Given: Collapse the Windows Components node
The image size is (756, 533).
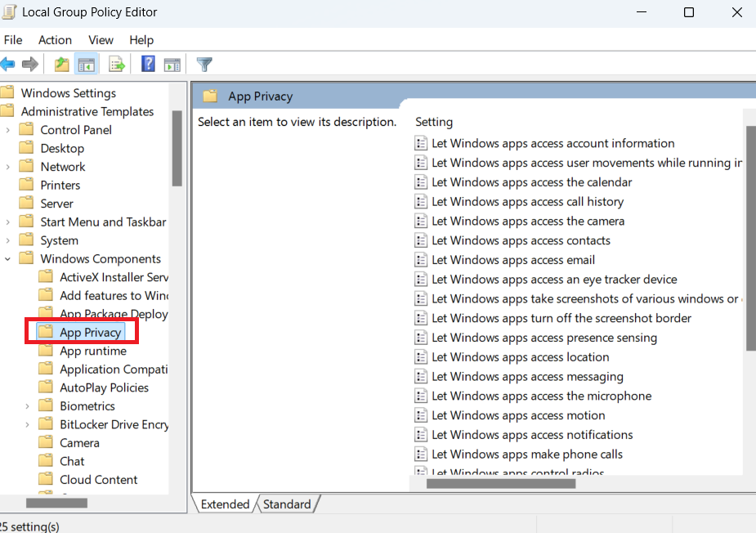Looking at the screenshot, I should (x=7, y=259).
